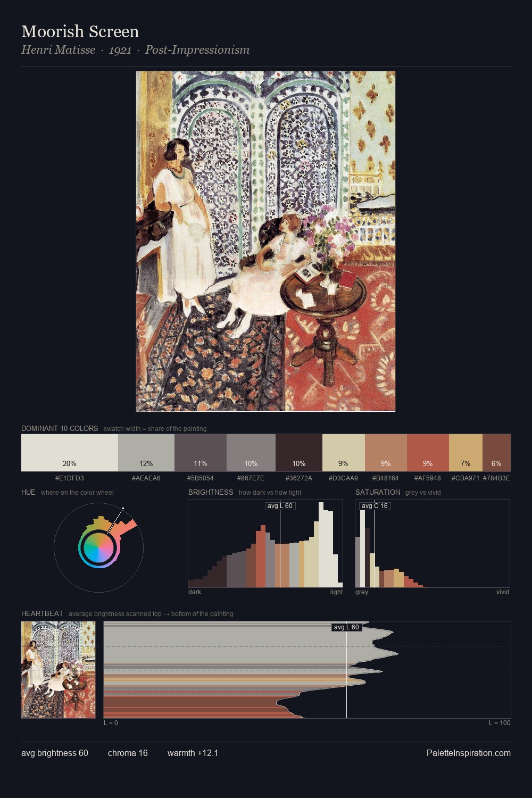Select the #D3CAA9 9% swatch
532x798 pixels.
pos(344,453)
